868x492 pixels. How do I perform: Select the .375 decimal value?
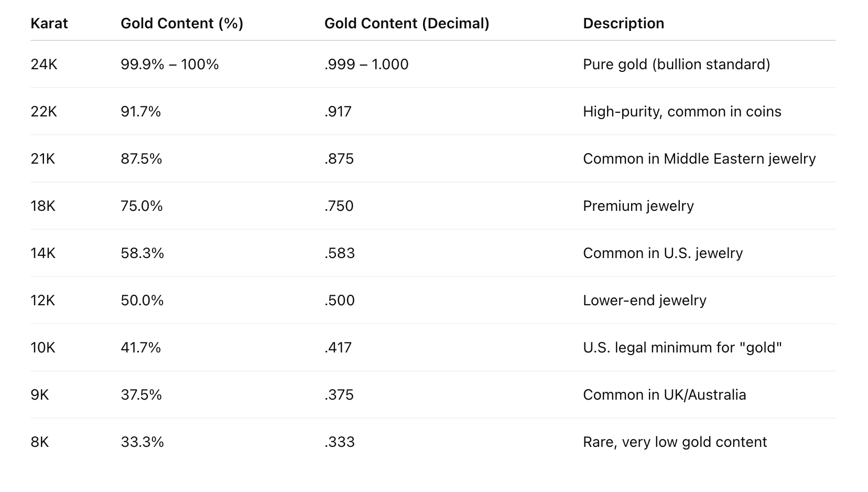coord(339,395)
